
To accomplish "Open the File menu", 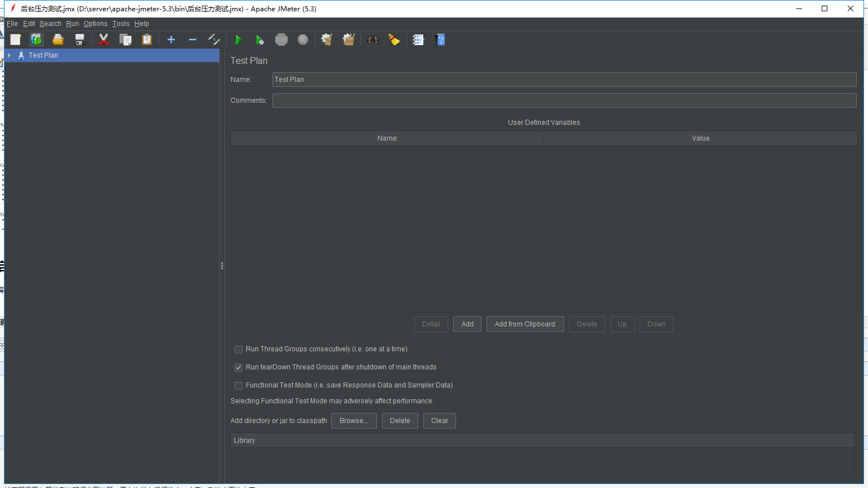I will click(x=12, y=24).
